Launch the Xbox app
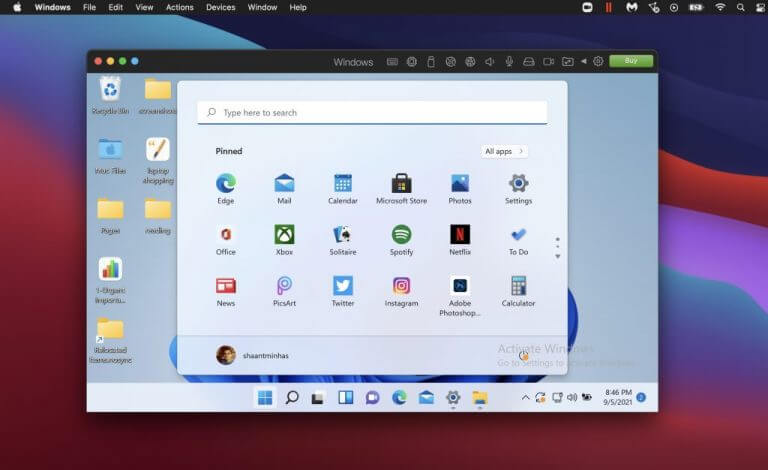The width and height of the screenshot is (768, 470). pos(284,239)
